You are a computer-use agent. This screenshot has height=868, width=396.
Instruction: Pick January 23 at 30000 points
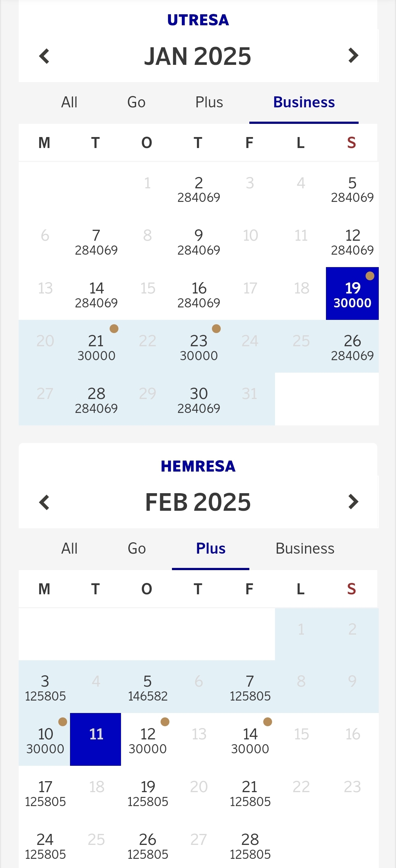tap(199, 347)
